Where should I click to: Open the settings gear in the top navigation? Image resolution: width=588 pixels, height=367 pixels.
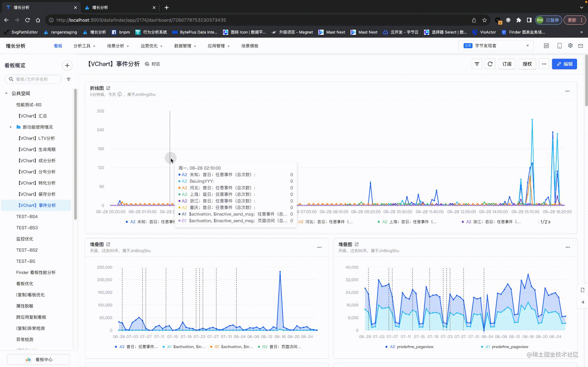pos(570,45)
